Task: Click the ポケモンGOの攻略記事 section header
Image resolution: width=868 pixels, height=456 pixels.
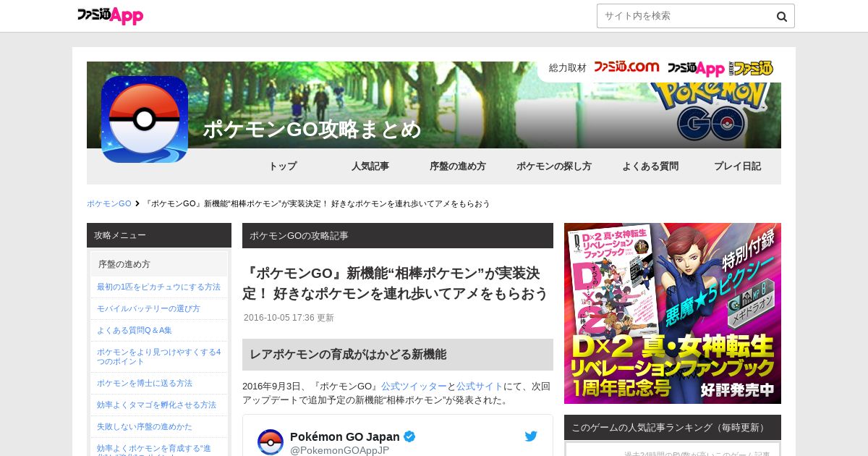Action: [x=398, y=235]
